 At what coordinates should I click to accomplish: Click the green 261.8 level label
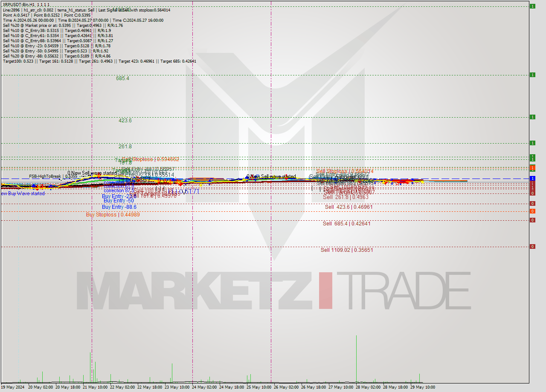tap(125, 147)
